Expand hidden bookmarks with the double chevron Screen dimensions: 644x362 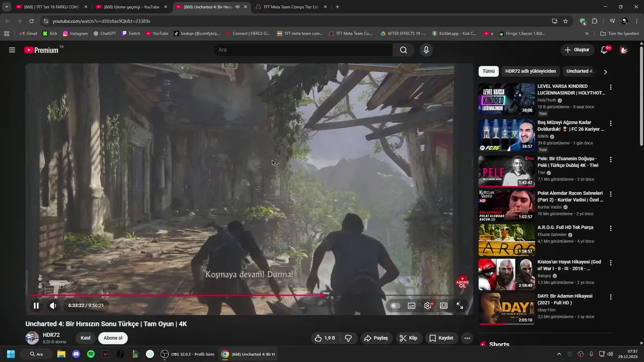587,34
